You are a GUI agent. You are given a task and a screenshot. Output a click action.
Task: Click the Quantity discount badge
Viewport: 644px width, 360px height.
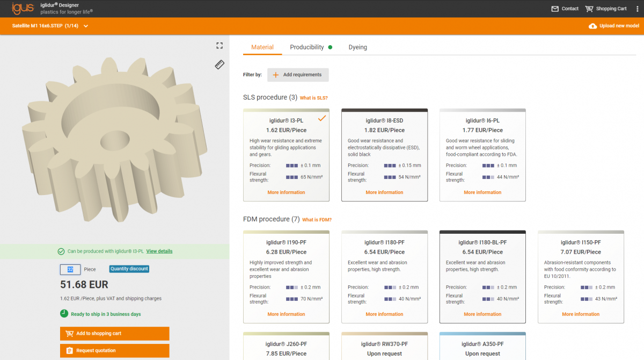(129, 269)
